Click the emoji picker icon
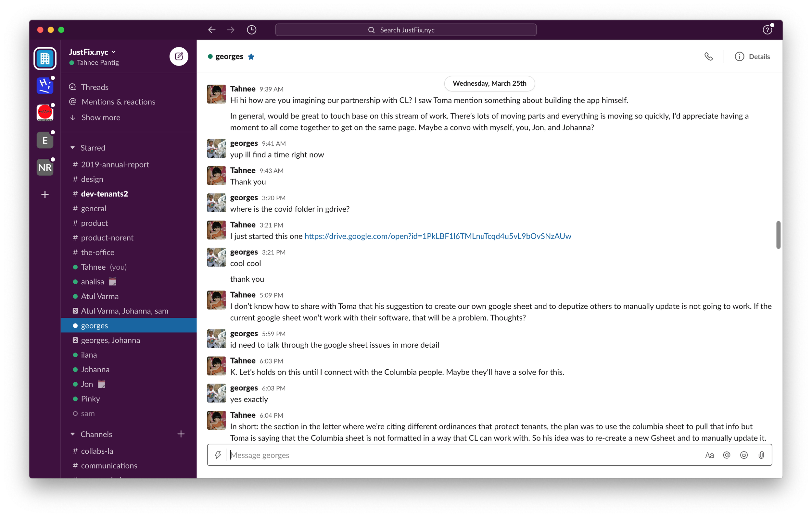Screen dimensions: 812x517 pyautogui.click(x=743, y=455)
